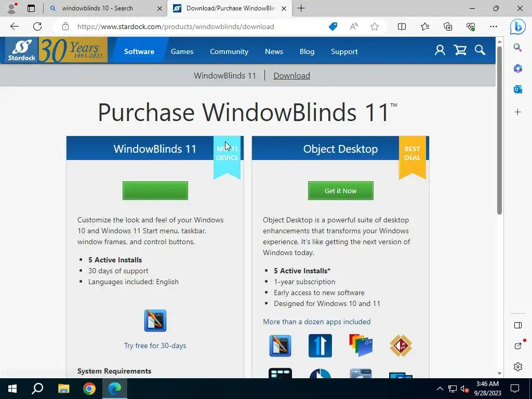Open Windows taskbar search
532x399 pixels.
37,388
